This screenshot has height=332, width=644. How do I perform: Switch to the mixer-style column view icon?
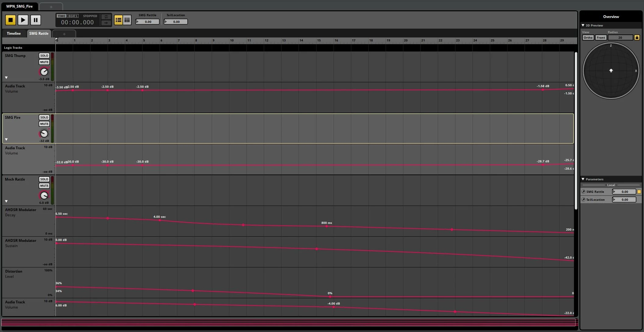coord(127,20)
